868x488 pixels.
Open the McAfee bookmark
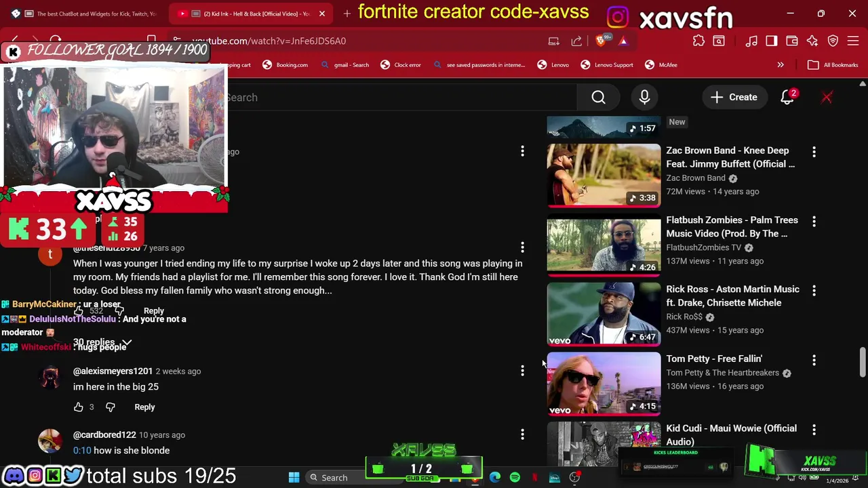[661, 65]
